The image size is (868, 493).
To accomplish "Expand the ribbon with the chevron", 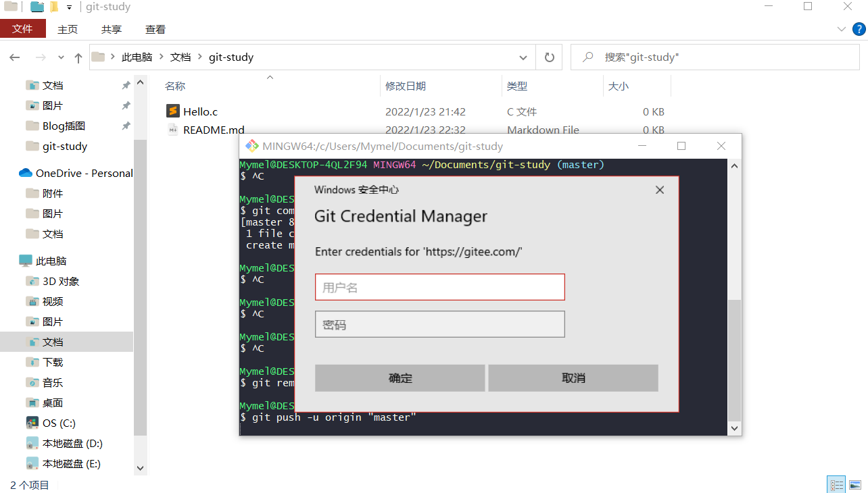I will [x=842, y=29].
